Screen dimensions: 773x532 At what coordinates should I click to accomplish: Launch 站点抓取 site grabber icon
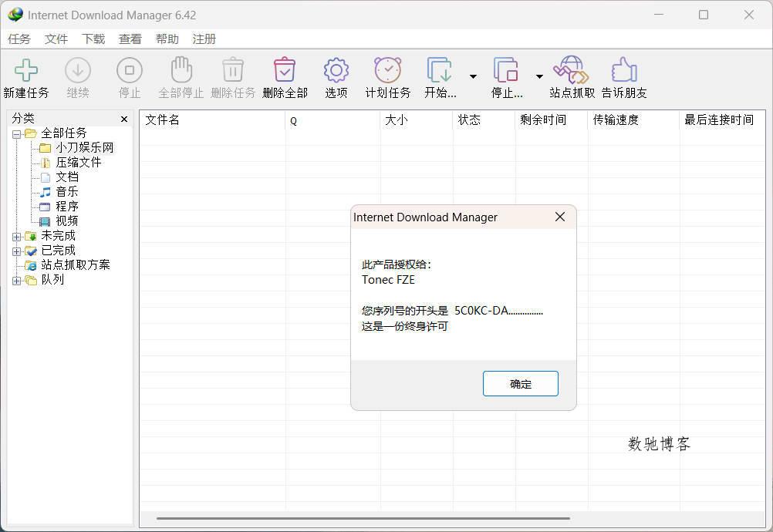(x=571, y=70)
